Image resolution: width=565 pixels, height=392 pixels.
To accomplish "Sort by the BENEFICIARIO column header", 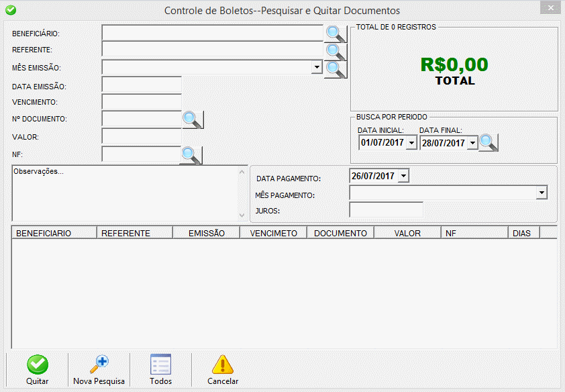I will (x=54, y=233).
